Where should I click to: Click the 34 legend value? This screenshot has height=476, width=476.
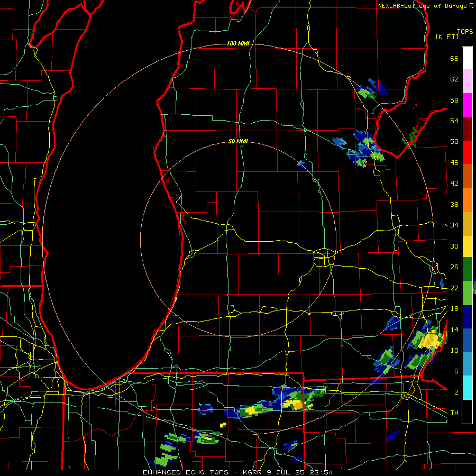[x=454, y=225]
